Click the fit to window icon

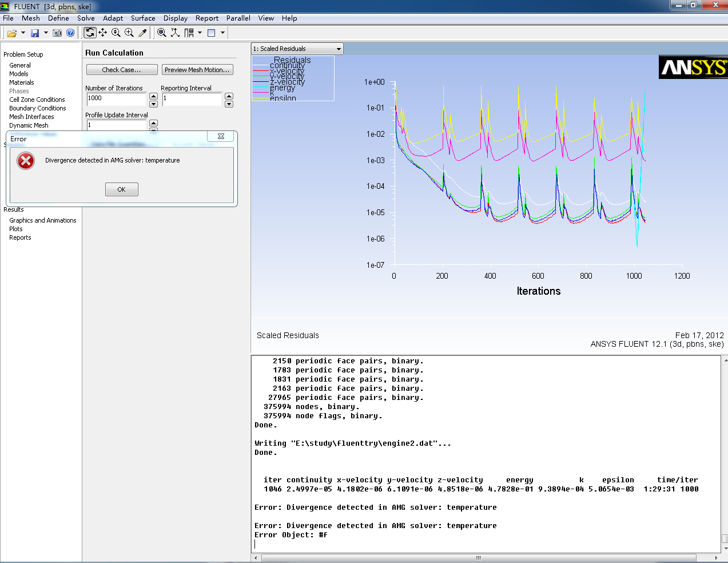(x=162, y=33)
